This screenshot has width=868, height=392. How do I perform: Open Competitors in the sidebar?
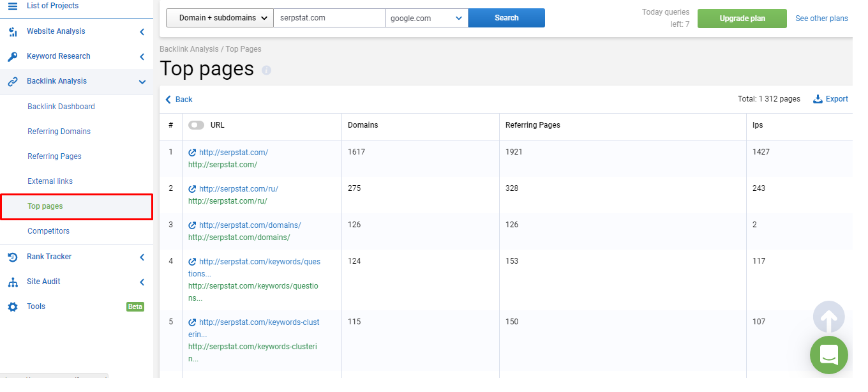(x=49, y=231)
